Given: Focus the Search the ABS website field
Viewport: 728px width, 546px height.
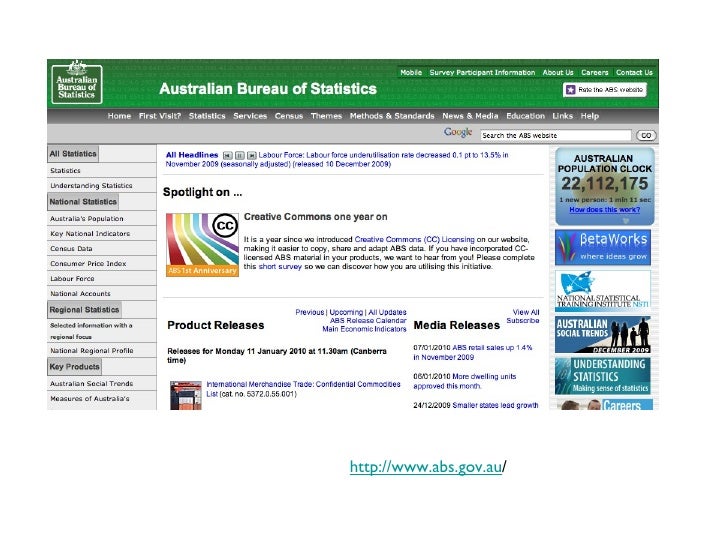Looking at the screenshot, I should 556,135.
